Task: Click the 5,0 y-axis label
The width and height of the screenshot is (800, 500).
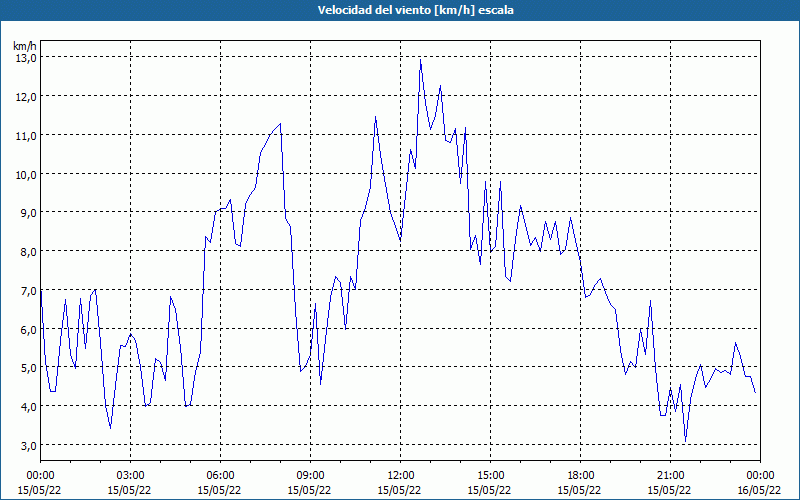Action: click(x=28, y=368)
